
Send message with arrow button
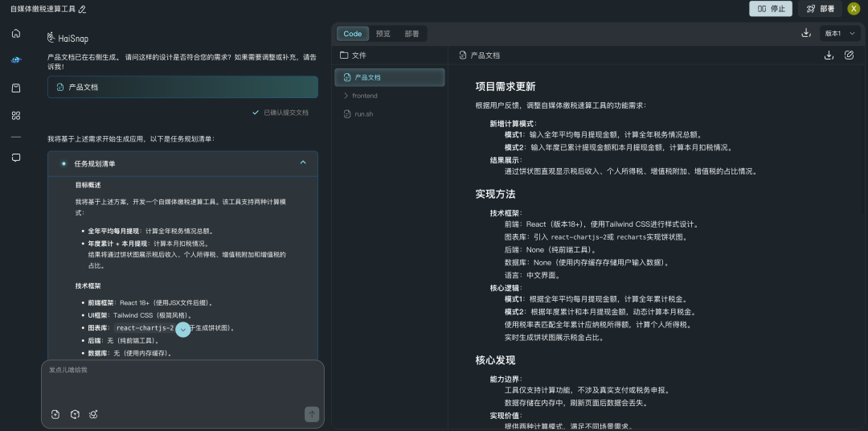[312, 414]
